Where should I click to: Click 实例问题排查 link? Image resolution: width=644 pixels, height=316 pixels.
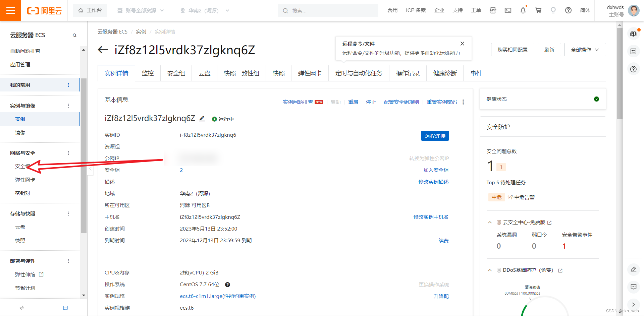click(x=298, y=102)
